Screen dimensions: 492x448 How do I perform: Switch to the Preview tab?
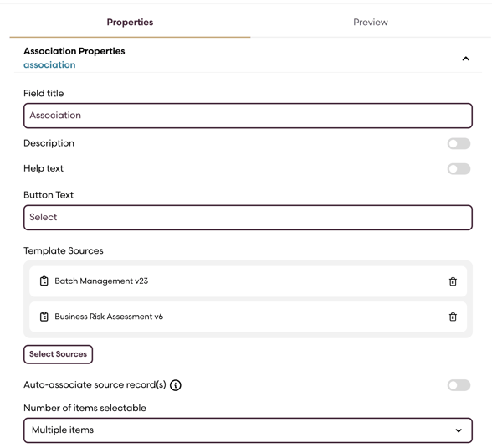point(371,23)
